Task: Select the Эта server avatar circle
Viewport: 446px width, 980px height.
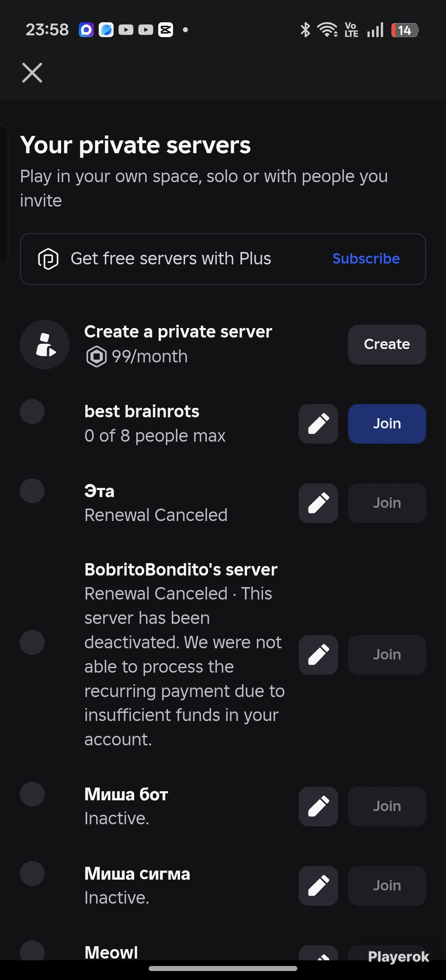Action: point(32,491)
